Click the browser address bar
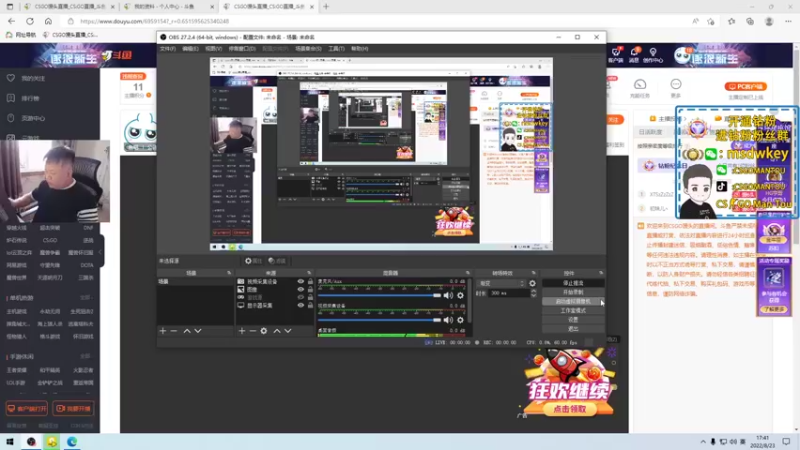The width and height of the screenshot is (800, 450). [378, 21]
